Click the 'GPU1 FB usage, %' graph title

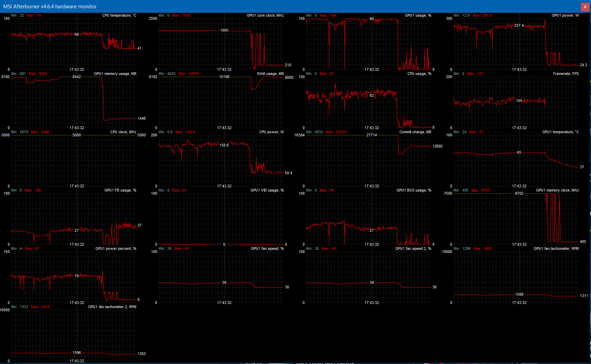point(120,190)
